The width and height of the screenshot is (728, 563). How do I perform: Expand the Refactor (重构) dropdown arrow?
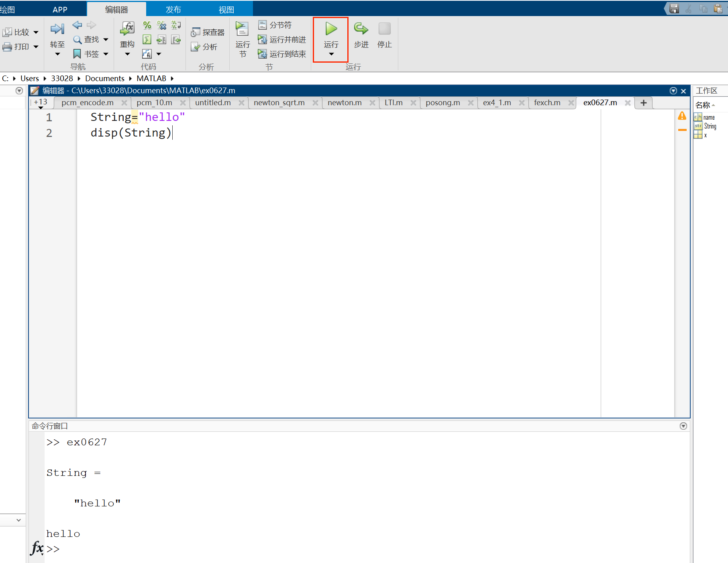127,54
